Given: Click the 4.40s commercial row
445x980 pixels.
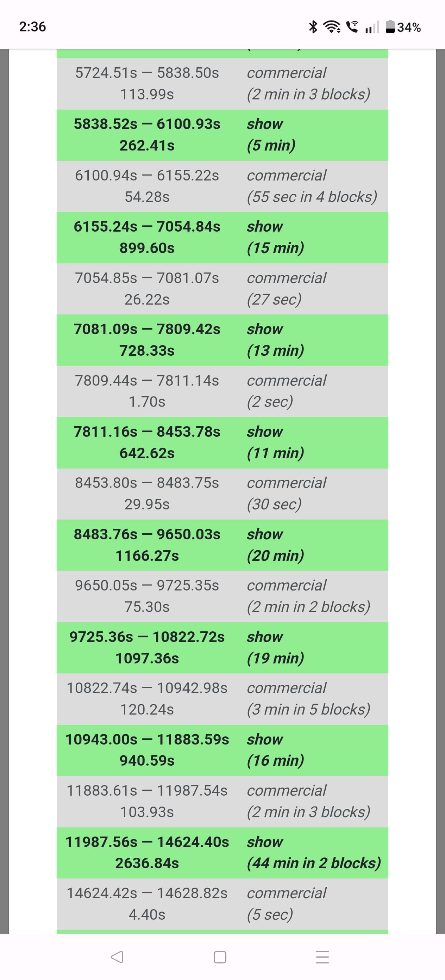Looking at the screenshot, I should coord(222,904).
